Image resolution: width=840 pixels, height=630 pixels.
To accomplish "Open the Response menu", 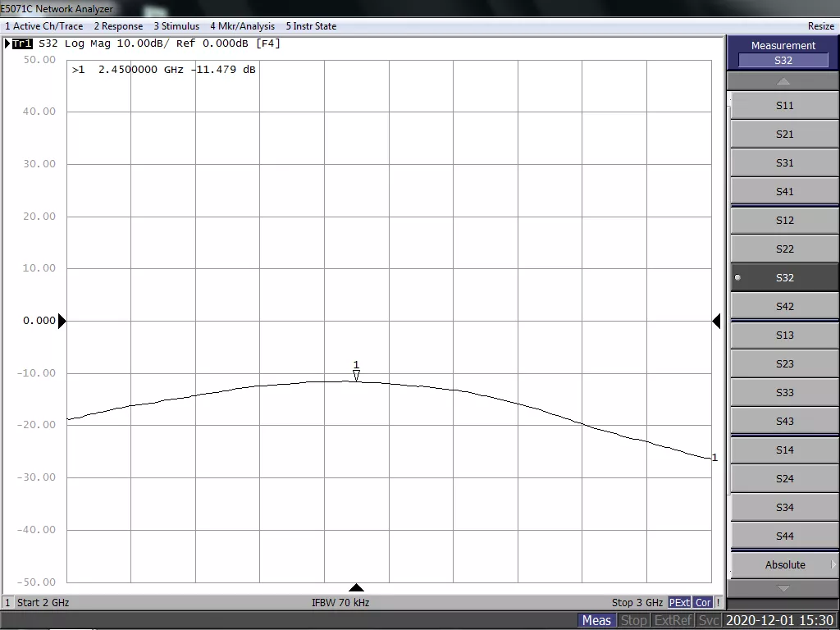I will click(118, 26).
